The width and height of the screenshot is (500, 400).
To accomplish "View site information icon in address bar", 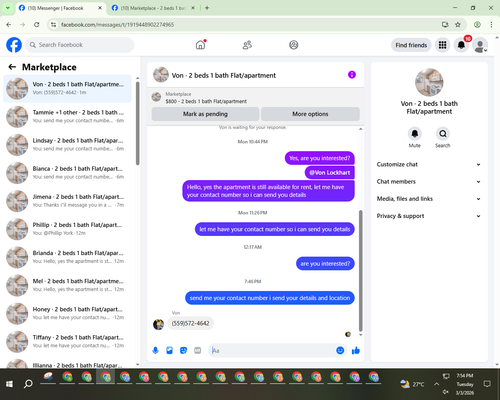I will pos(53,25).
